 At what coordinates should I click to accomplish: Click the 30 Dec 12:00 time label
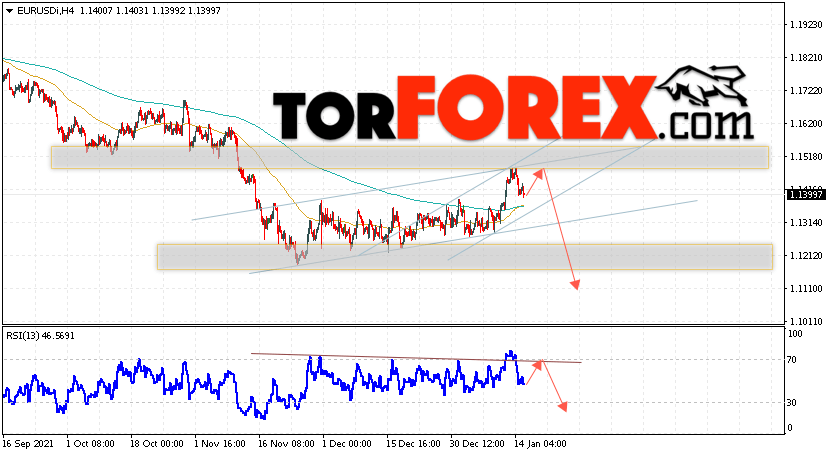477,443
